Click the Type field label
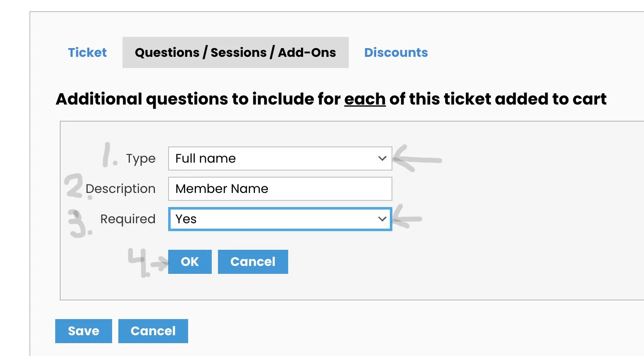The image size is (644, 356). [141, 158]
